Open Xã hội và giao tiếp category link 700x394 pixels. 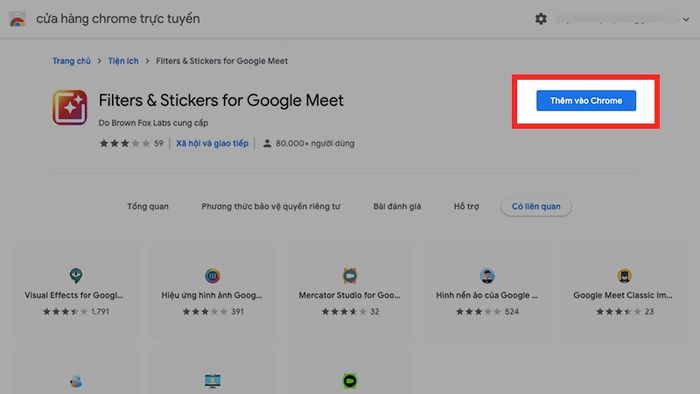click(x=212, y=143)
